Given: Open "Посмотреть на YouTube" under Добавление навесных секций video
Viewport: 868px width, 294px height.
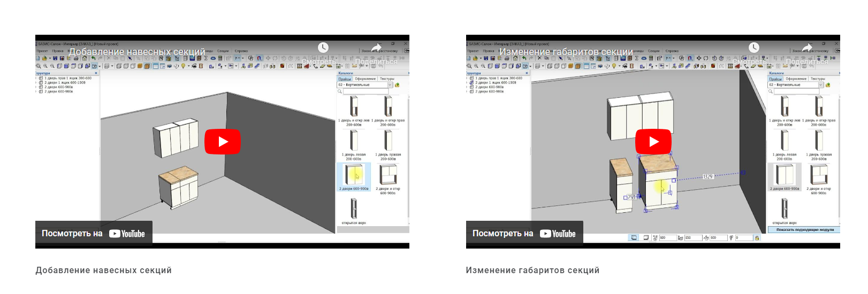Looking at the screenshot, I should pyautogui.click(x=94, y=234).
